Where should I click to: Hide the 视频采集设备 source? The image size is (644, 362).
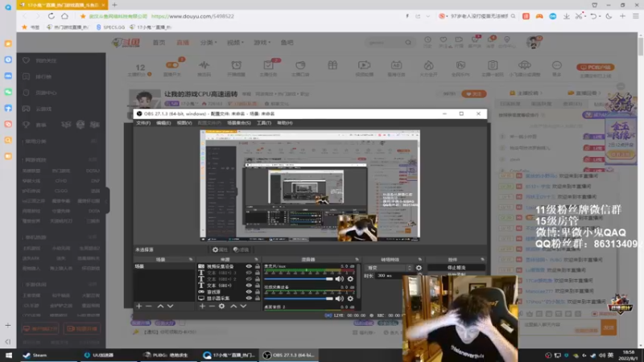[x=249, y=266]
